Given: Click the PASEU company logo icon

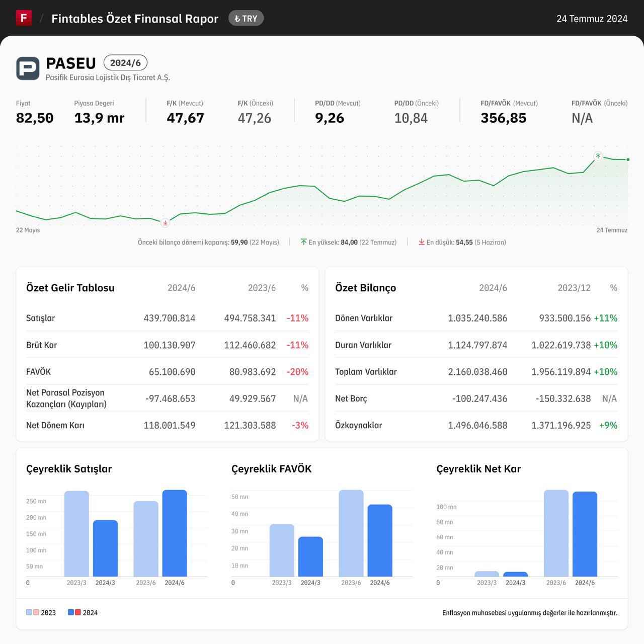Looking at the screenshot, I should pyautogui.click(x=28, y=68).
